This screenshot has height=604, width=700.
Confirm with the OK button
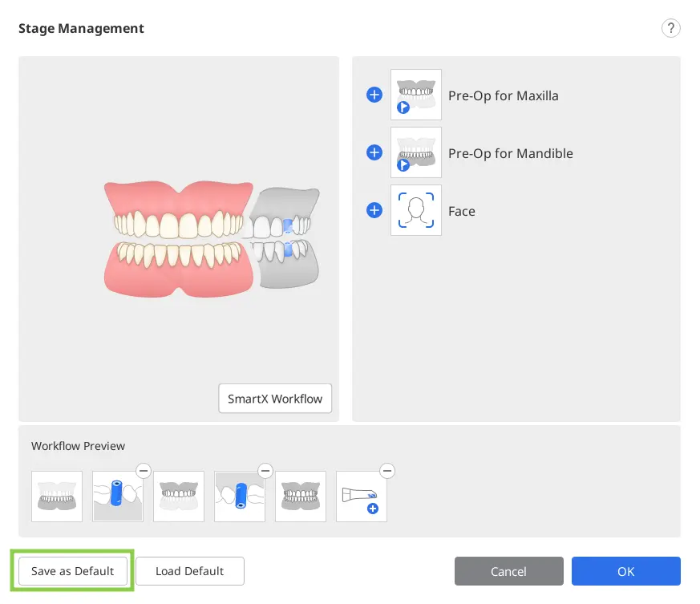pos(626,571)
